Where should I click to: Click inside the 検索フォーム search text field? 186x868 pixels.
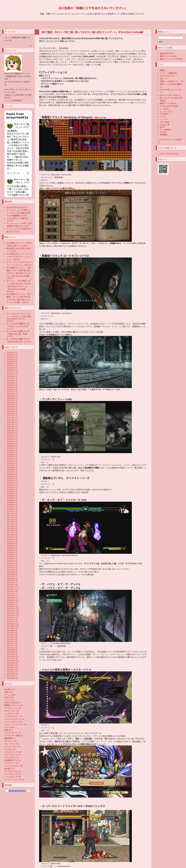[x=170, y=38]
